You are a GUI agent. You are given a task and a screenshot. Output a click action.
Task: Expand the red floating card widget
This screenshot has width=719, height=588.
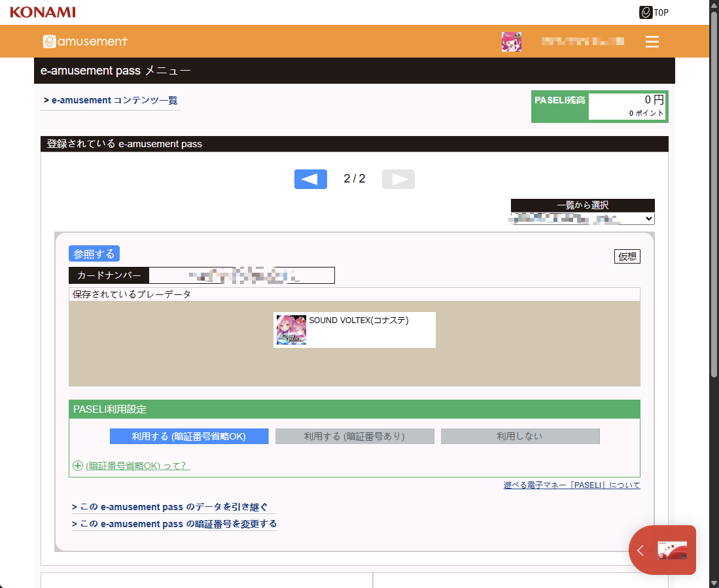click(x=661, y=550)
